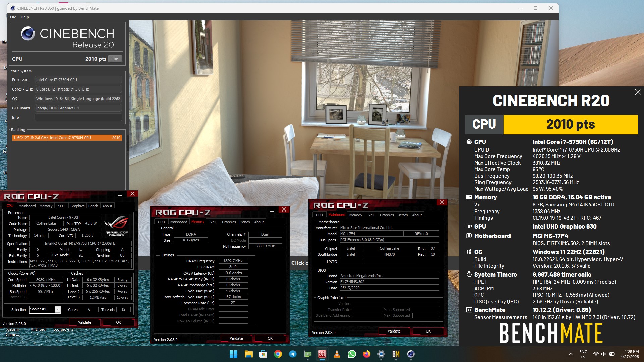Launch Microsoft Store from the taskbar

(263, 354)
